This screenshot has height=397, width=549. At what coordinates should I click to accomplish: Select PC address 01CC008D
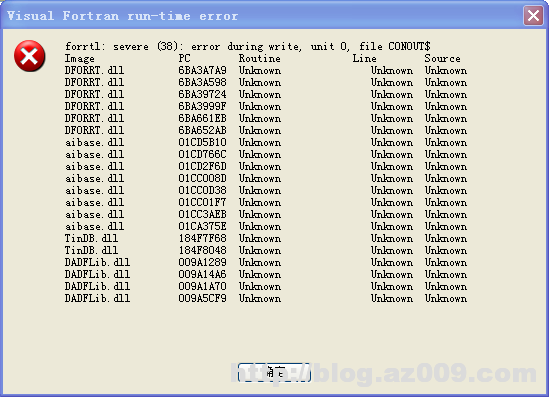click(202, 178)
